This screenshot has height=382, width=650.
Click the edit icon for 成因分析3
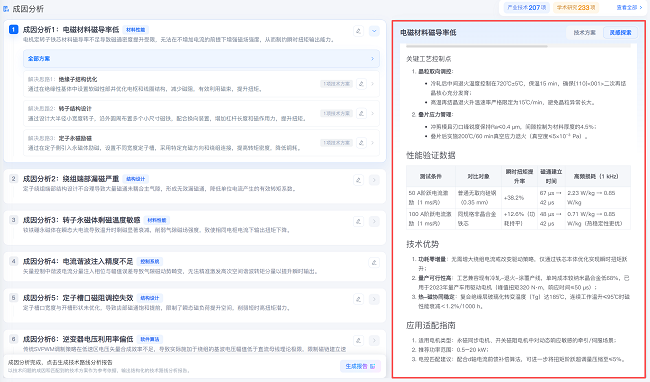coord(359,221)
